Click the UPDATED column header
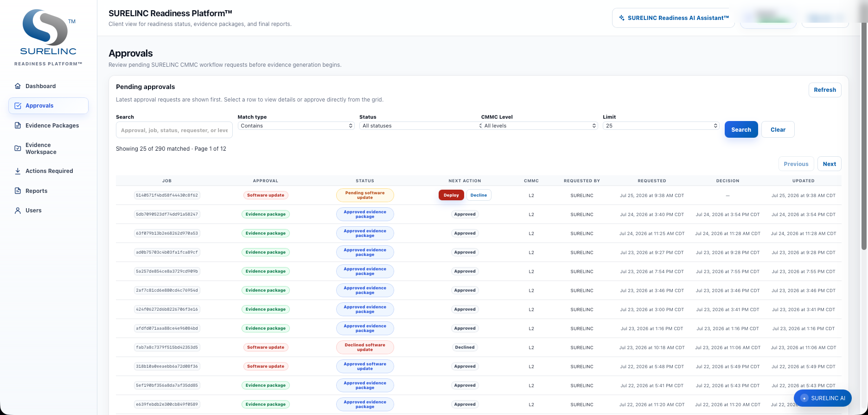The width and height of the screenshot is (868, 415). click(804, 181)
